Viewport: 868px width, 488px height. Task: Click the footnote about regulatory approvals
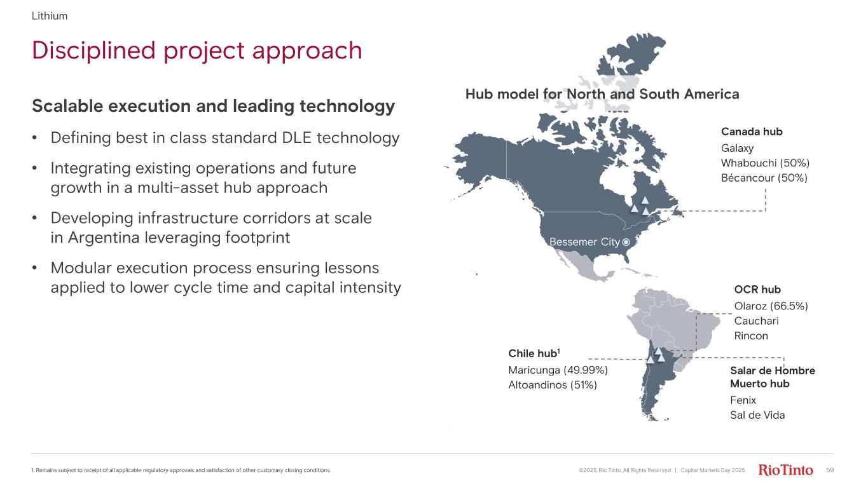pos(181,471)
